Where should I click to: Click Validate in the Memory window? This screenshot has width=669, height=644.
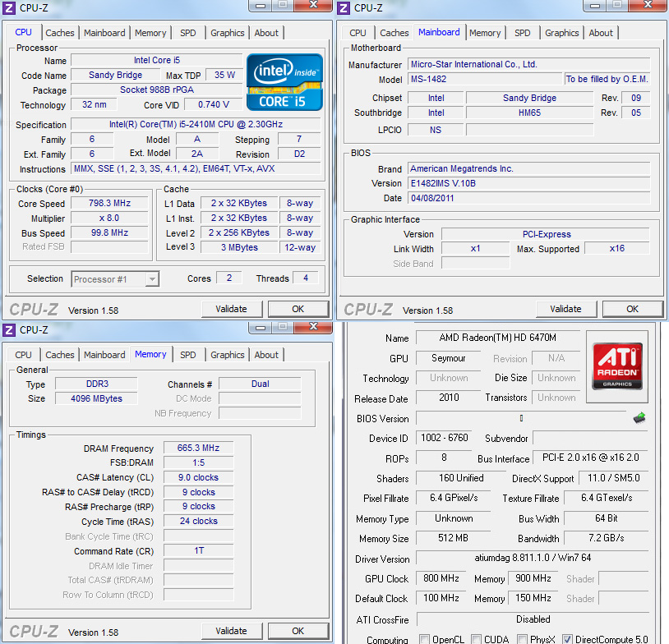(231, 631)
